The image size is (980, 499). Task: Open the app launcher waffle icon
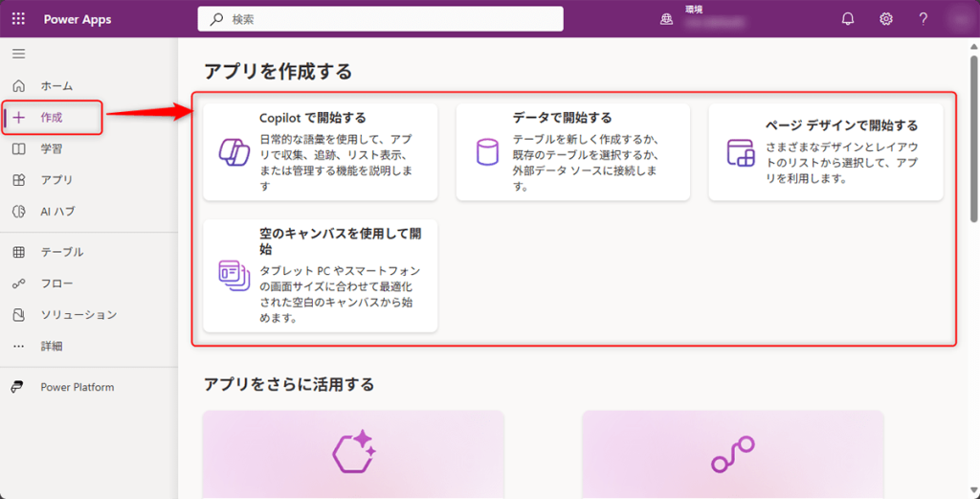tap(19, 19)
